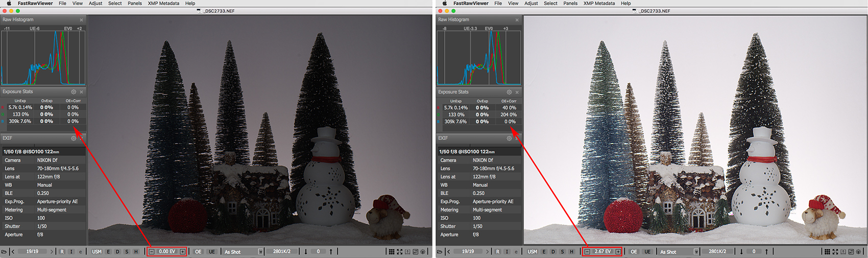This screenshot has height=258, width=868.
Task: Click the R channel button in left window
Action: pyautogui.click(x=62, y=252)
